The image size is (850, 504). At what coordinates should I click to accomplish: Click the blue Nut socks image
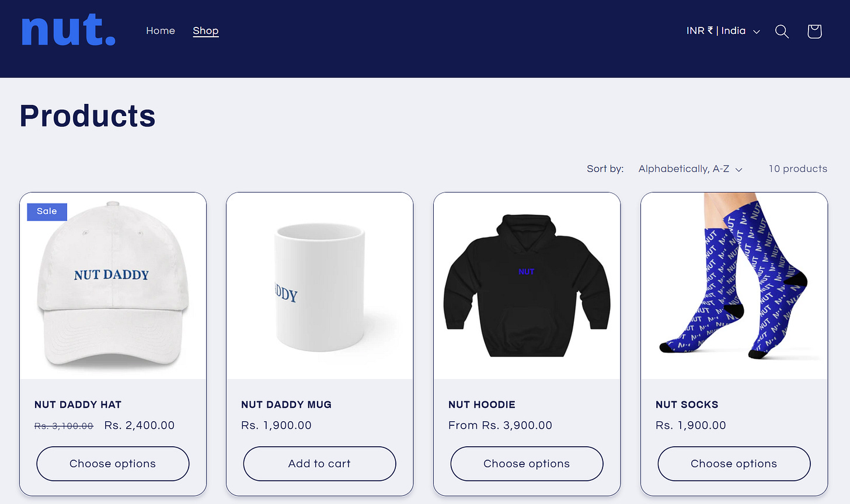[x=734, y=286]
